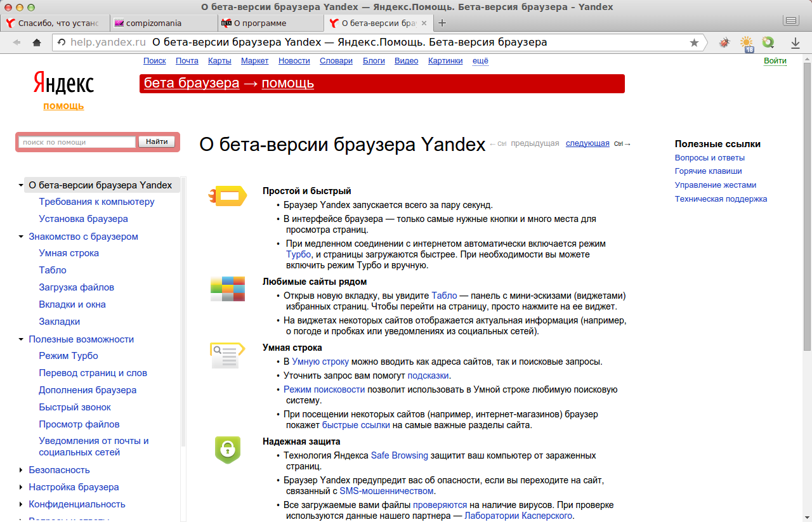Click the Найти search button
This screenshot has width=812, height=522.
click(x=157, y=142)
